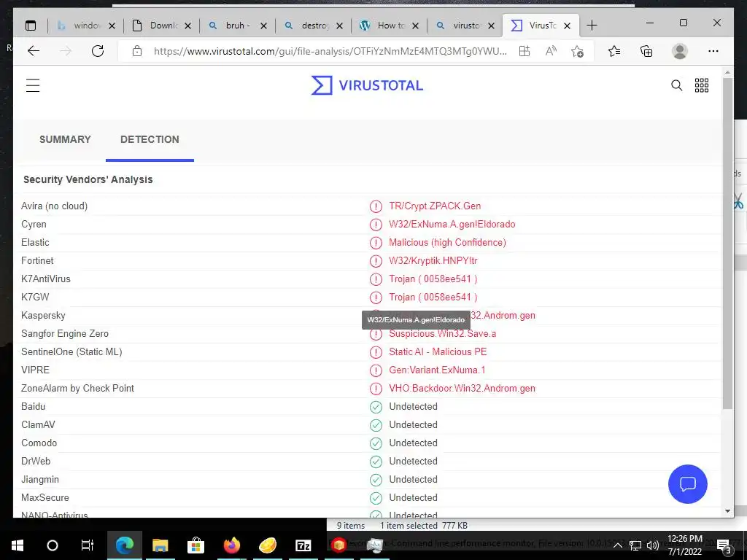Click the page vertical scrollbar thumb
The image size is (747, 560).
(x=727, y=243)
